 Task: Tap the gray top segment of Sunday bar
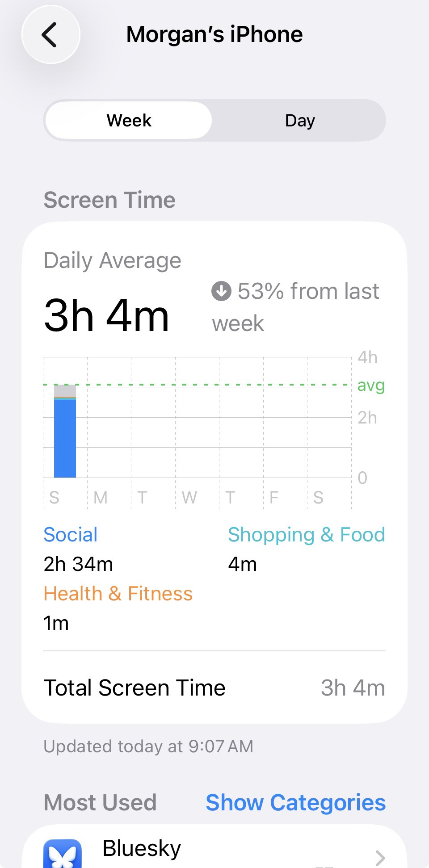click(x=65, y=390)
